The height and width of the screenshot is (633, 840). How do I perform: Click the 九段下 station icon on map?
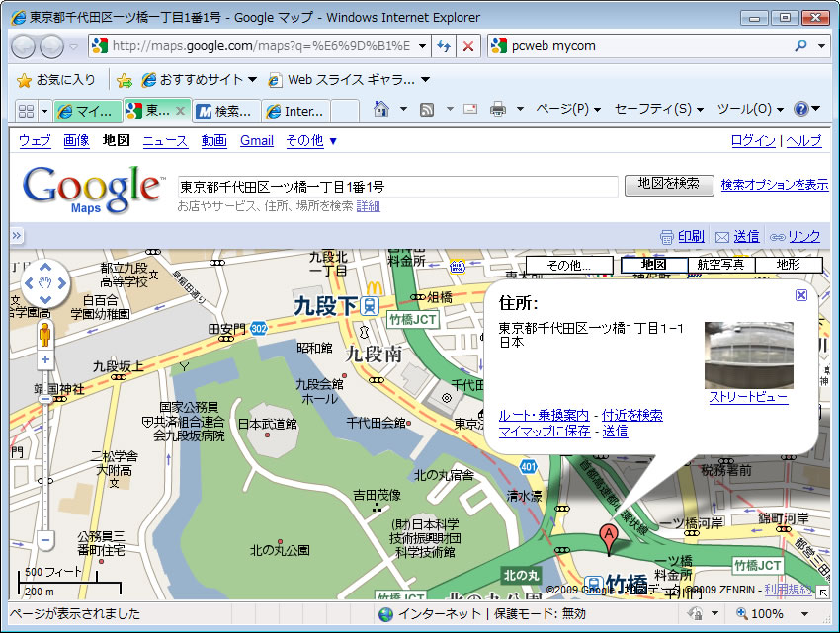click(x=370, y=306)
